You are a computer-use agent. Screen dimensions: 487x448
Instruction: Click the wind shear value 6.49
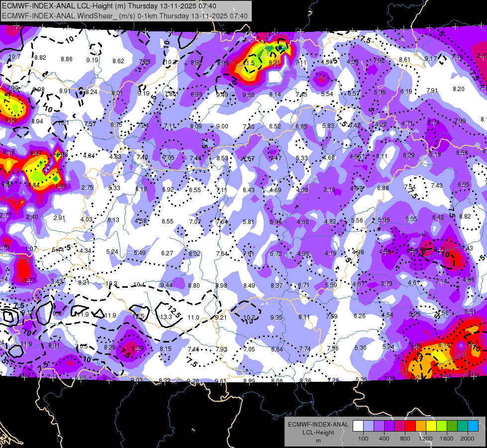coord(139,252)
